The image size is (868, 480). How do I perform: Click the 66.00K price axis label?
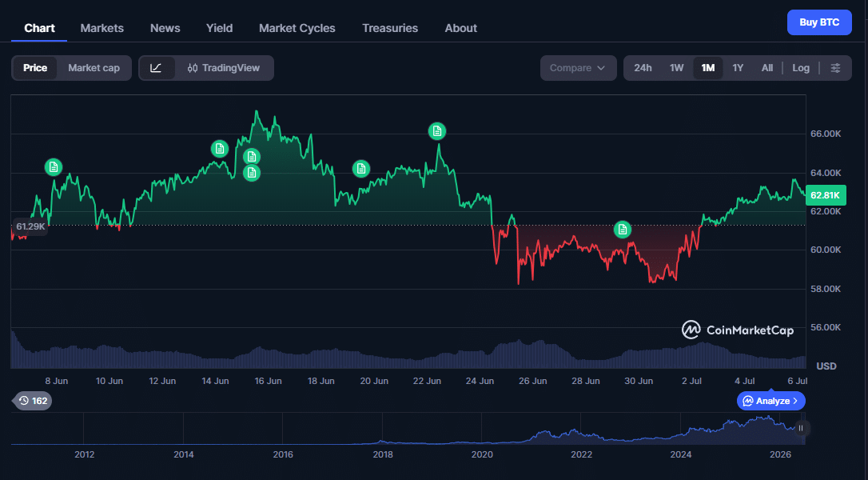click(x=826, y=134)
